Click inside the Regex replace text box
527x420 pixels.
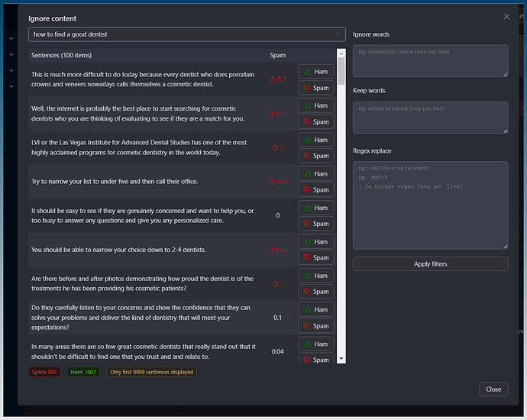[x=430, y=204]
